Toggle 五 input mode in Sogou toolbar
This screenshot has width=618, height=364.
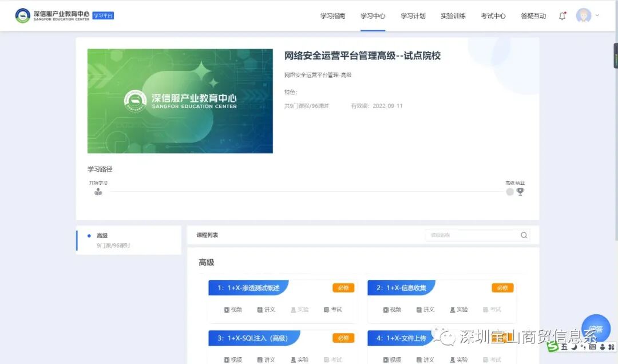coord(564,347)
